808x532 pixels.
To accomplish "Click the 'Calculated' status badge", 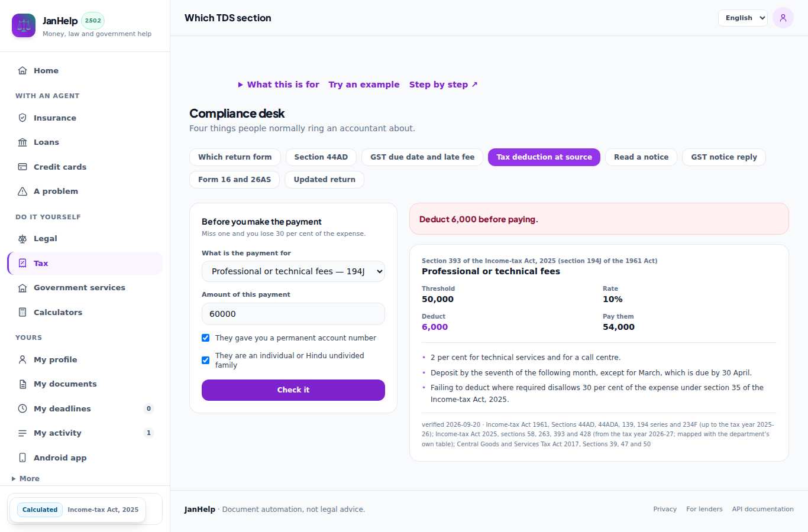I will click(x=40, y=510).
